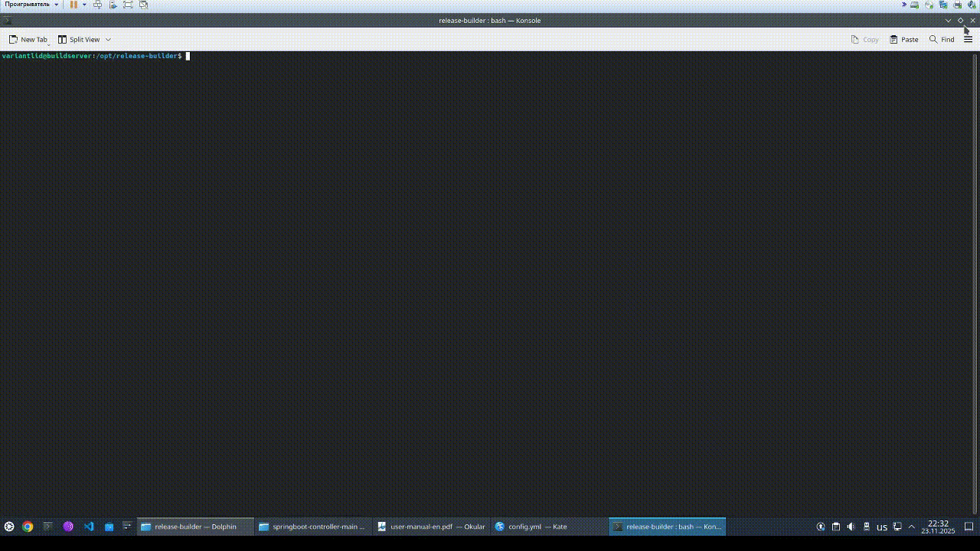This screenshot has width=980, height=551.
Task: Open a new terminal tab in Konsole
Action: 28,39
